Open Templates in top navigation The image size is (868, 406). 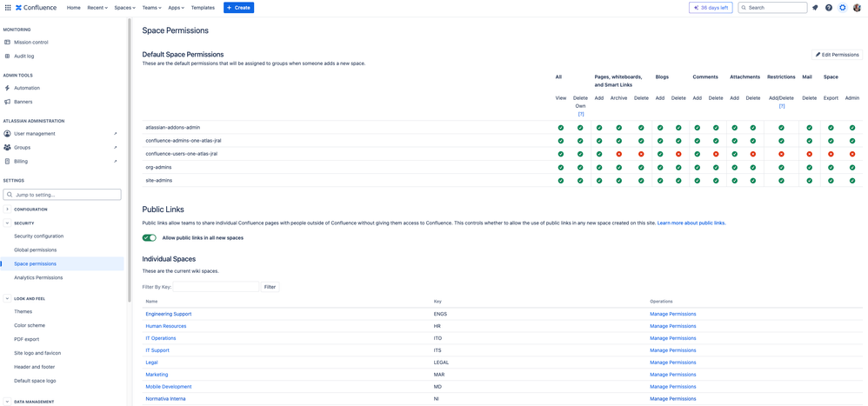tap(203, 8)
